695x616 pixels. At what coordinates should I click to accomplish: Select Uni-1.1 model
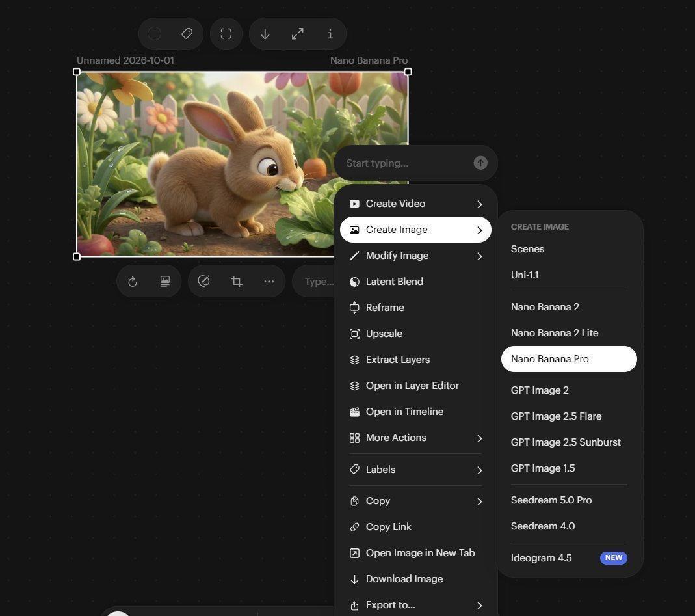pos(569,275)
